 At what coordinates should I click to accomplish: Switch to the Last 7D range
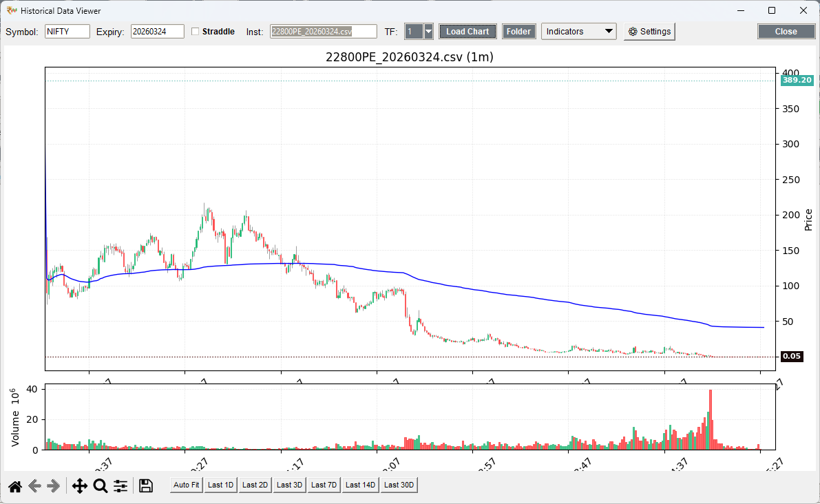pos(324,485)
